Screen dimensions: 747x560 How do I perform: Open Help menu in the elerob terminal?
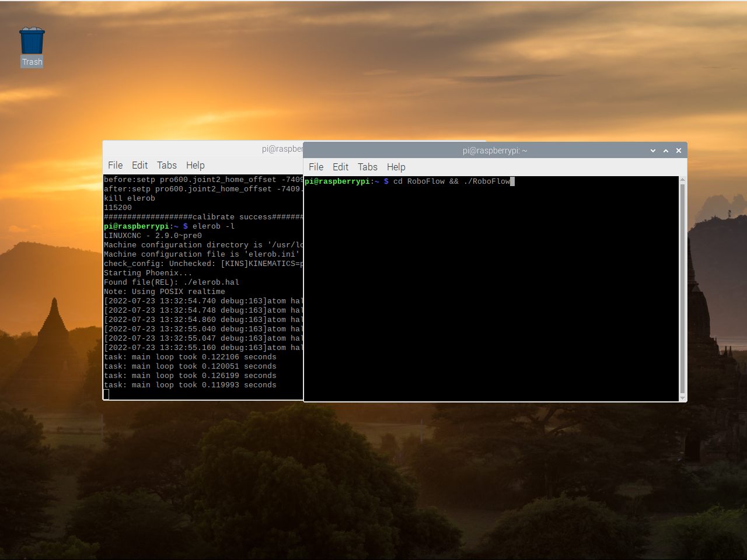(195, 165)
